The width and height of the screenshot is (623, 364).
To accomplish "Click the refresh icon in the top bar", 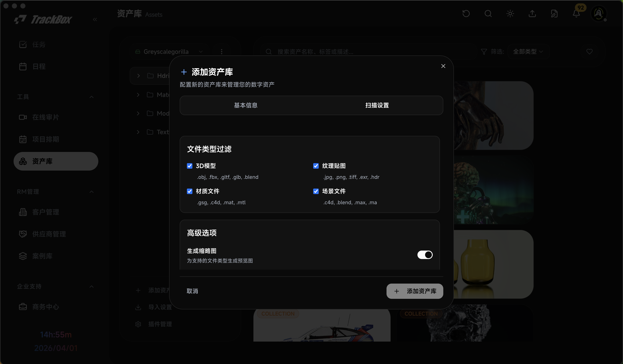I will (x=466, y=14).
